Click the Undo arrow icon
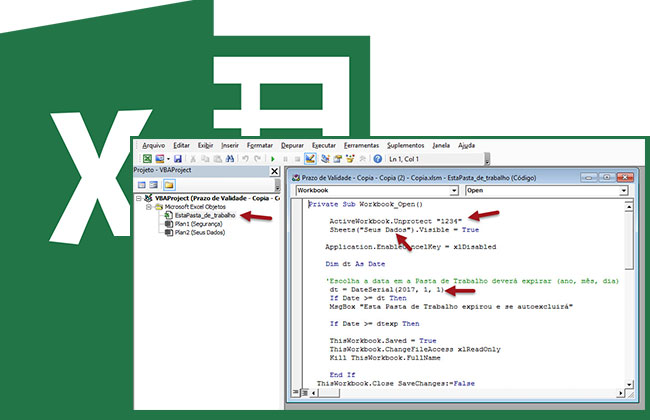Viewport: 650px width, 420px height. tap(245, 159)
